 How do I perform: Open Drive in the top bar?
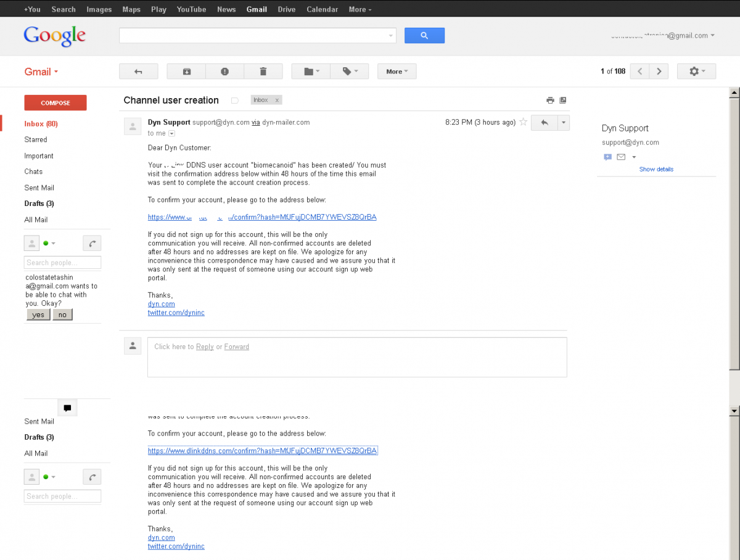287,9
